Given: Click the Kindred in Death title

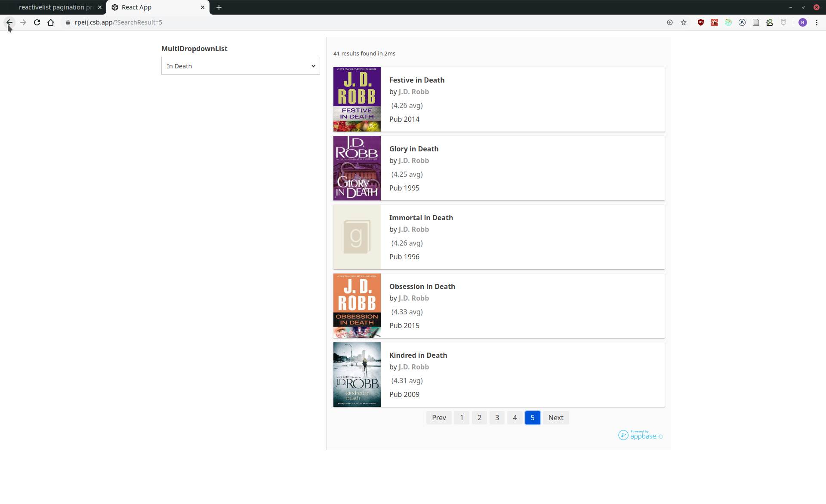Looking at the screenshot, I should (x=418, y=355).
